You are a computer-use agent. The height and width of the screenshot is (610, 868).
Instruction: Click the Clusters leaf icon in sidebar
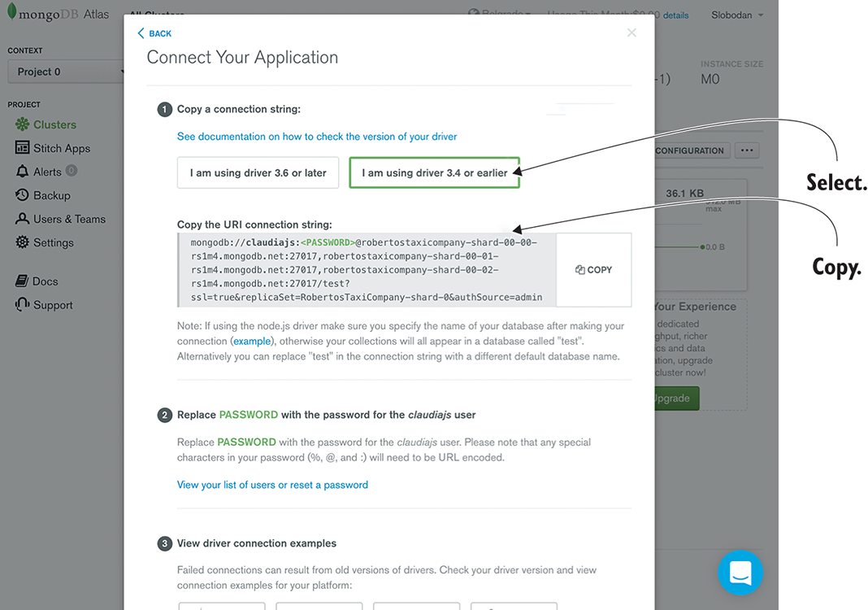22,124
